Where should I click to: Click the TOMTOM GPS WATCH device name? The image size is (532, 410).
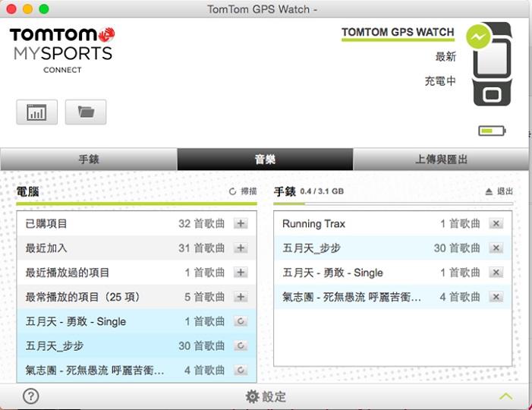tap(398, 32)
